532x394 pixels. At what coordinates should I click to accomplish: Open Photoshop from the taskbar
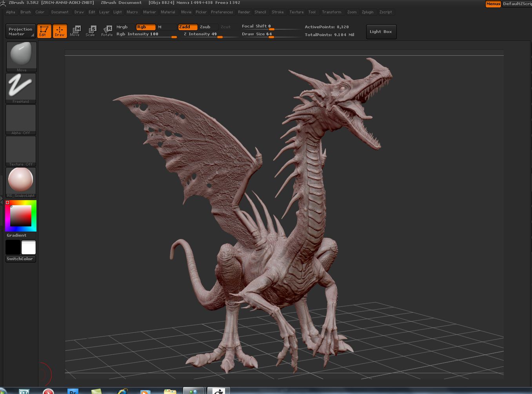73,391
